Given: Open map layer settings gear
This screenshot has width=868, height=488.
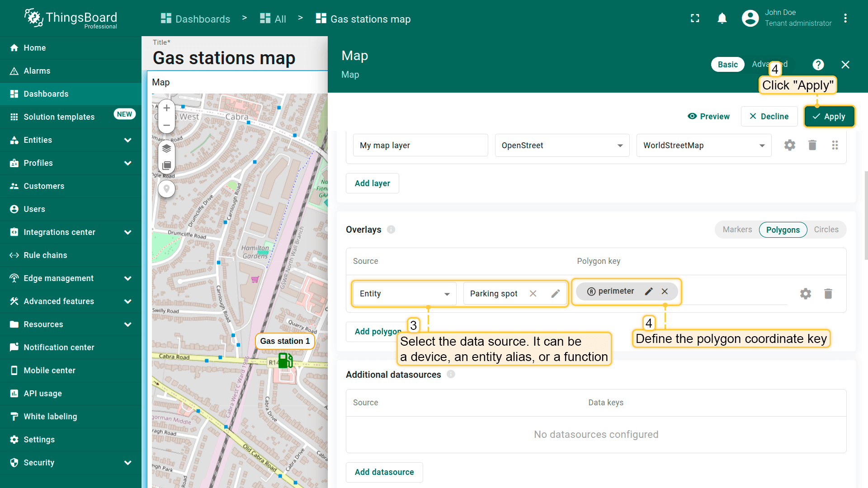Looking at the screenshot, I should 789,145.
